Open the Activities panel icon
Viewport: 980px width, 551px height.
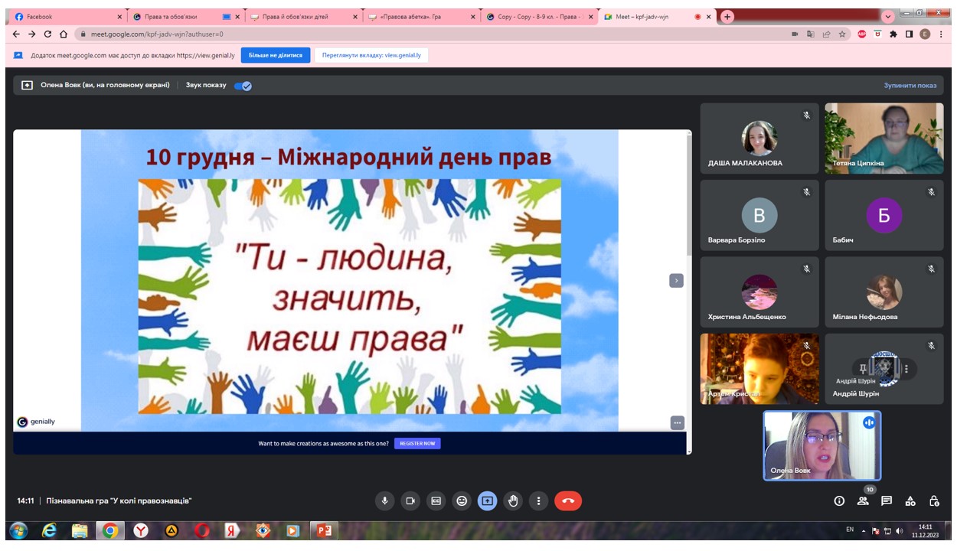pos(910,501)
